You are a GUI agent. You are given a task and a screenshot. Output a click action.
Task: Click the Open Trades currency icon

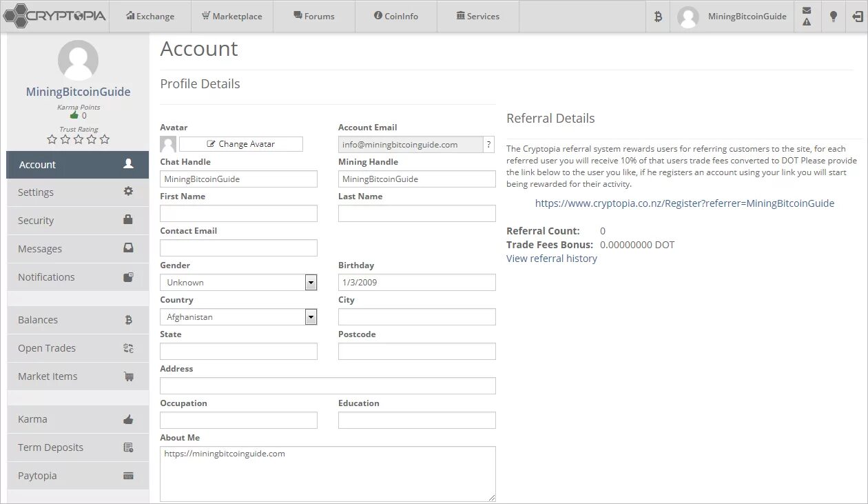pyautogui.click(x=128, y=348)
